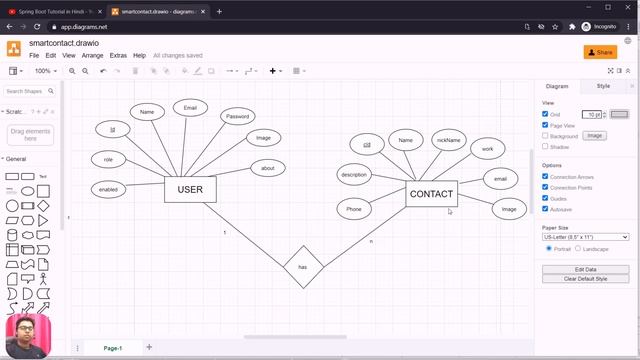Open the zoom level 100% dropdown
Viewport: 640px width, 360px height.
point(46,71)
